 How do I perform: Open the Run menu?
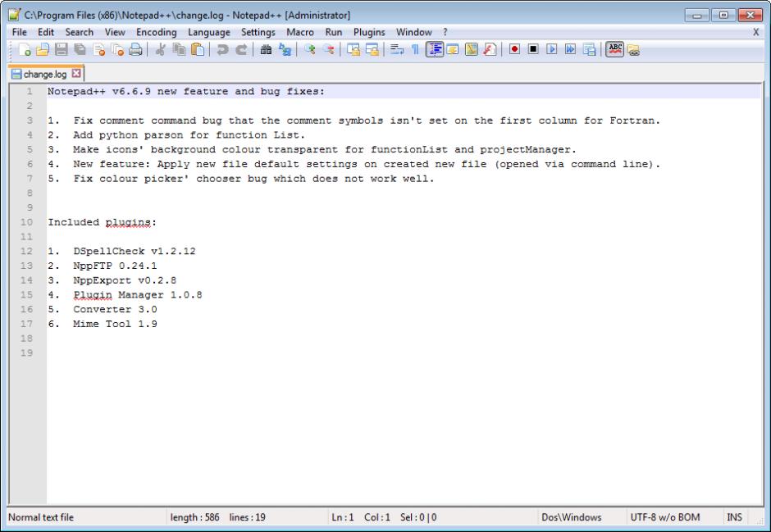click(333, 32)
